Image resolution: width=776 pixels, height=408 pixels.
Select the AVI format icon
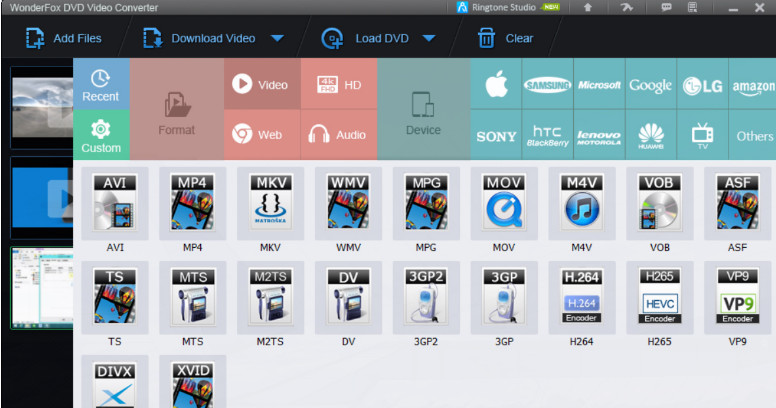point(115,203)
